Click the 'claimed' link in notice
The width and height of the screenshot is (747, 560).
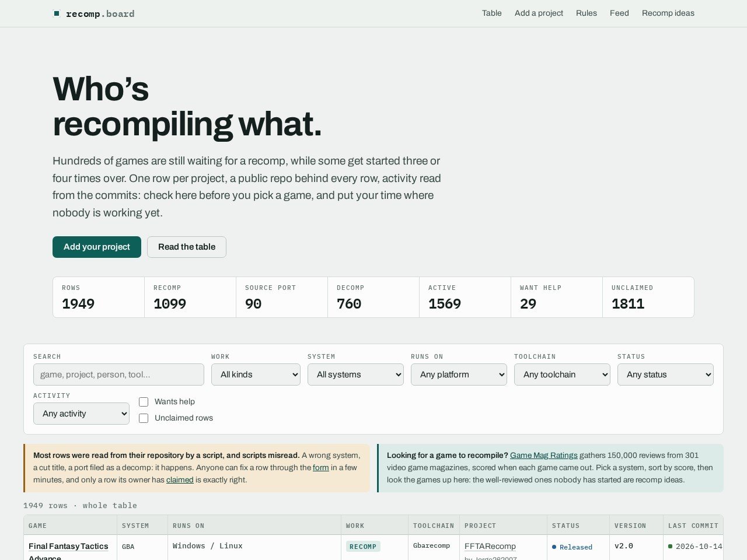point(180,480)
